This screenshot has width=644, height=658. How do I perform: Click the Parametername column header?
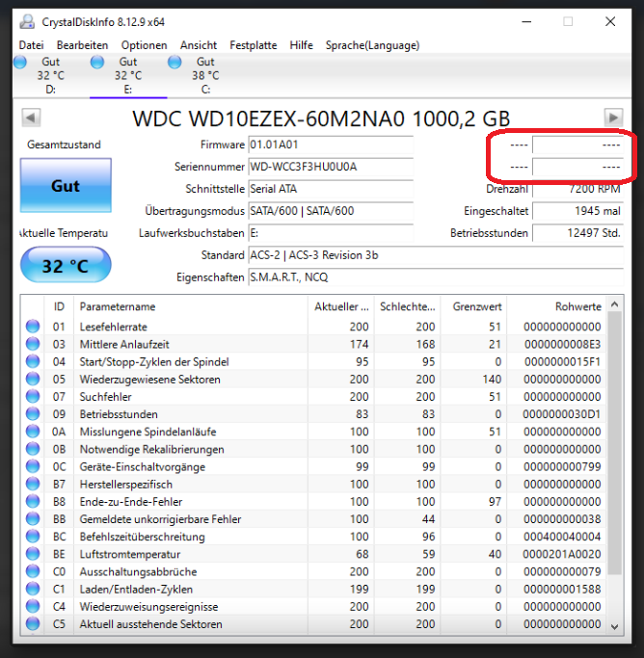pyautogui.click(x=191, y=306)
